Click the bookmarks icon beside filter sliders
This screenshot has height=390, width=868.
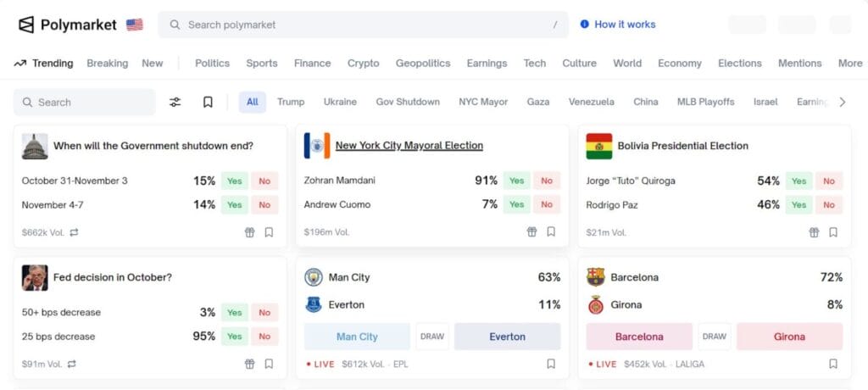click(208, 102)
